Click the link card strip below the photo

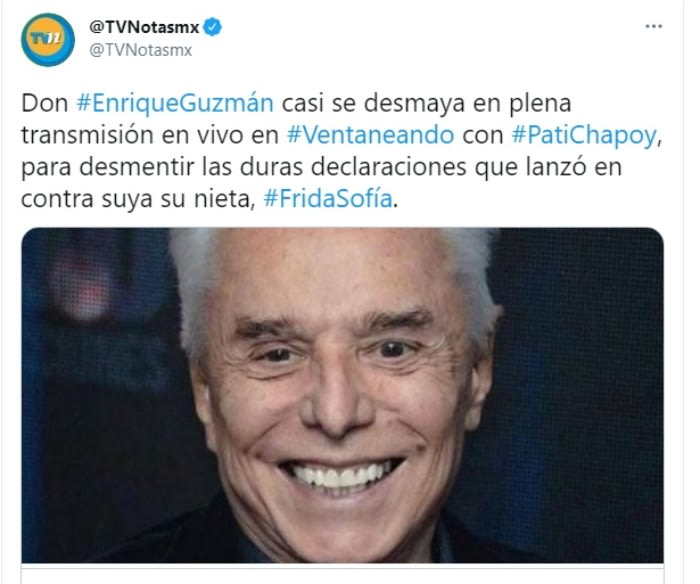point(342,574)
